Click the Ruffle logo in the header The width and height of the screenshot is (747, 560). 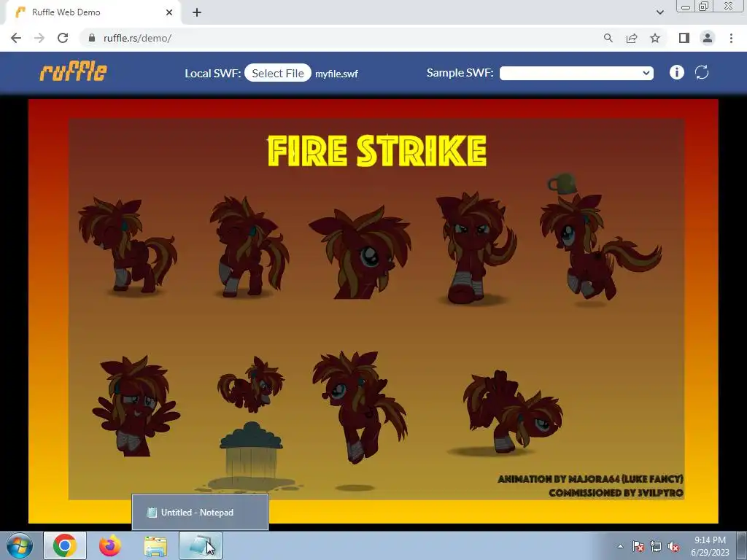click(74, 72)
